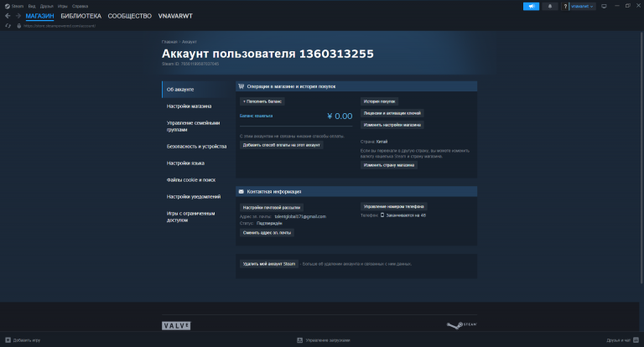Click the Steam ID number under title

point(200,64)
